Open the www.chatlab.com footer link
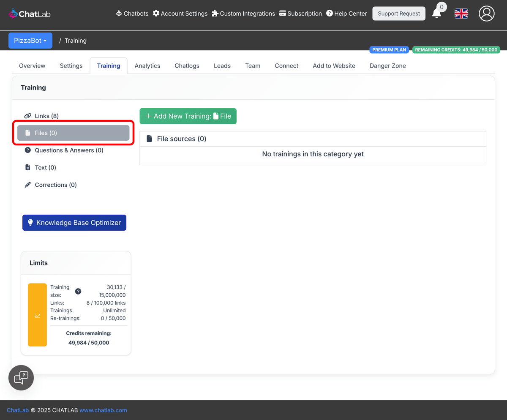 (x=103, y=410)
